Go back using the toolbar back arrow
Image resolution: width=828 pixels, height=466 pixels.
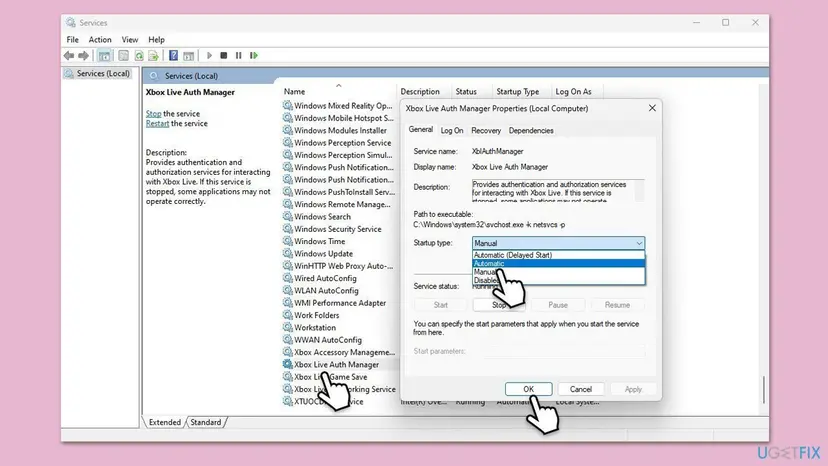[69, 55]
